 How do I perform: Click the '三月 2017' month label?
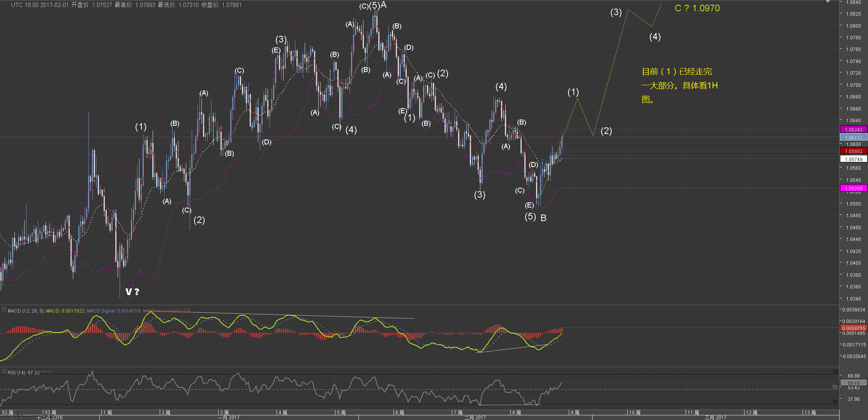pos(716,418)
